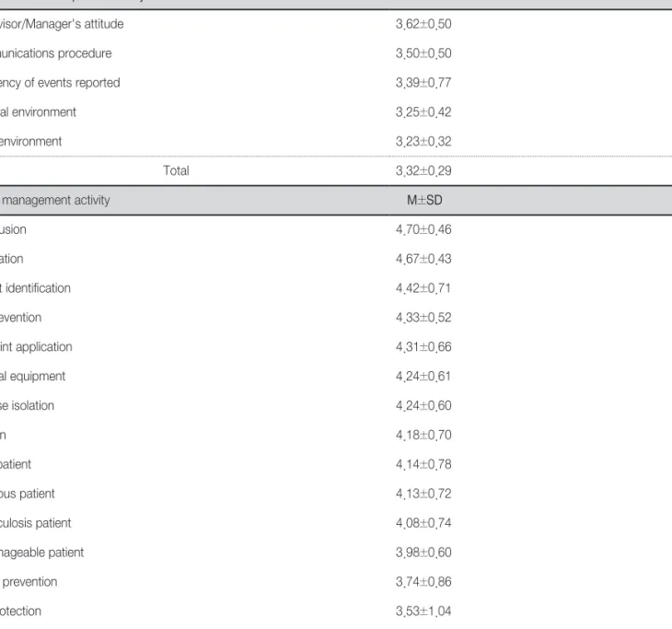Screen dimensions: 672x629
Task: Click the 'culosis patient' row label
Action: (36, 523)
